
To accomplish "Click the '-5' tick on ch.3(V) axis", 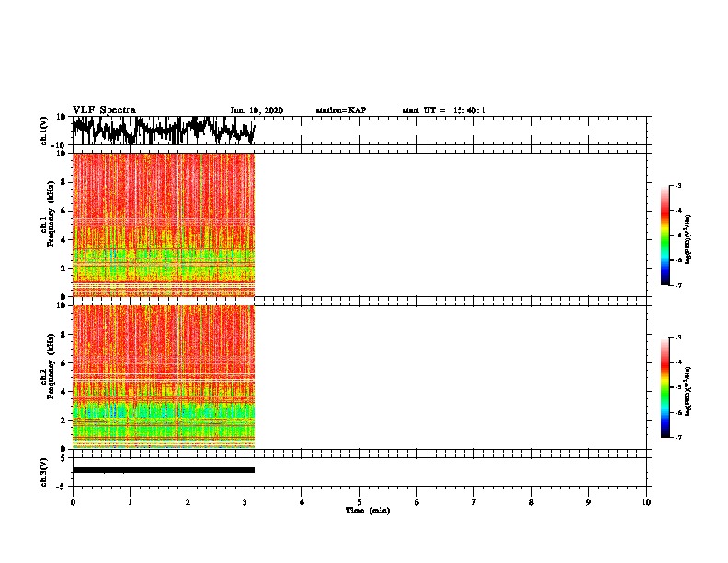I will pyautogui.click(x=61, y=487).
